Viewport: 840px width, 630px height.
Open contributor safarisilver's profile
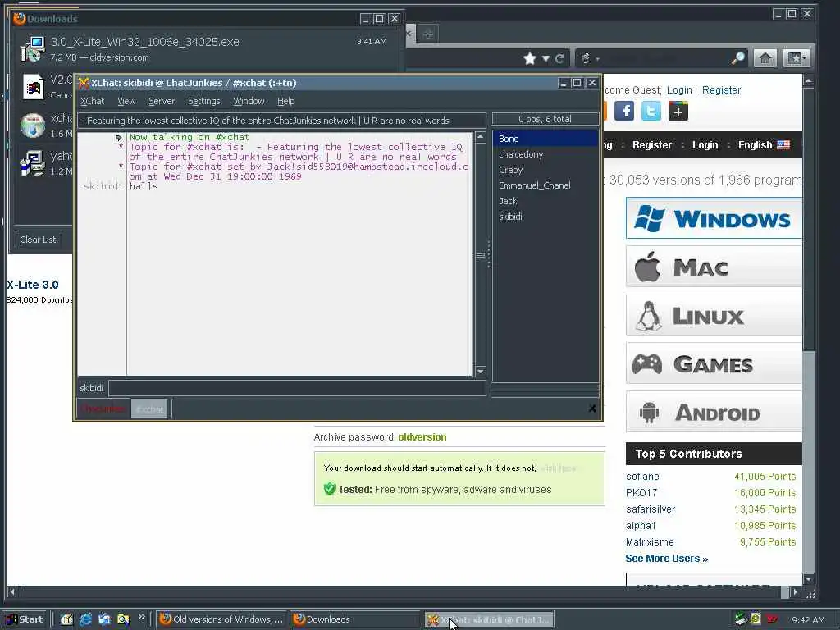pos(651,509)
